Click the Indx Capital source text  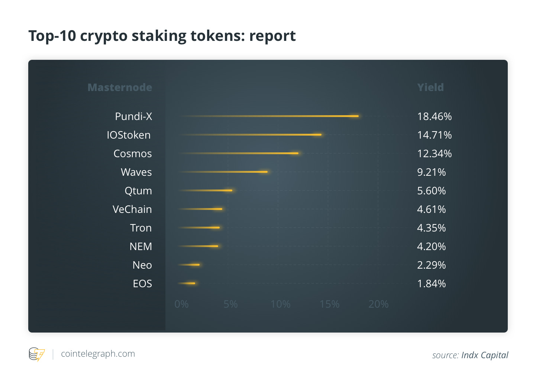[x=485, y=355]
